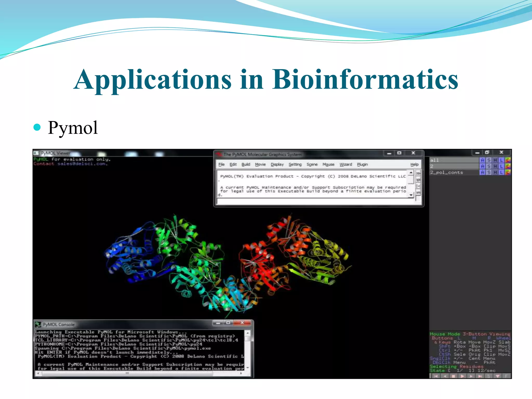Jump to last movie frame
532x399 pixels.
click(x=480, y=376)
